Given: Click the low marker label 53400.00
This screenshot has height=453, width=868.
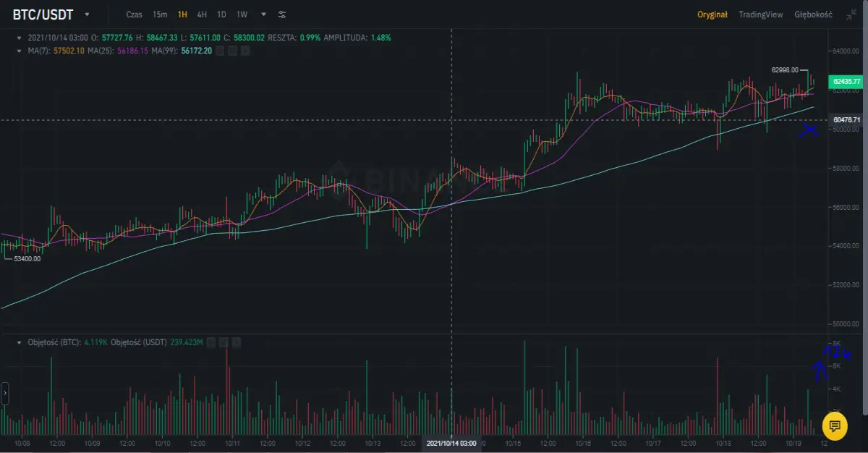Looking at the screenshot, I should 27,258.
